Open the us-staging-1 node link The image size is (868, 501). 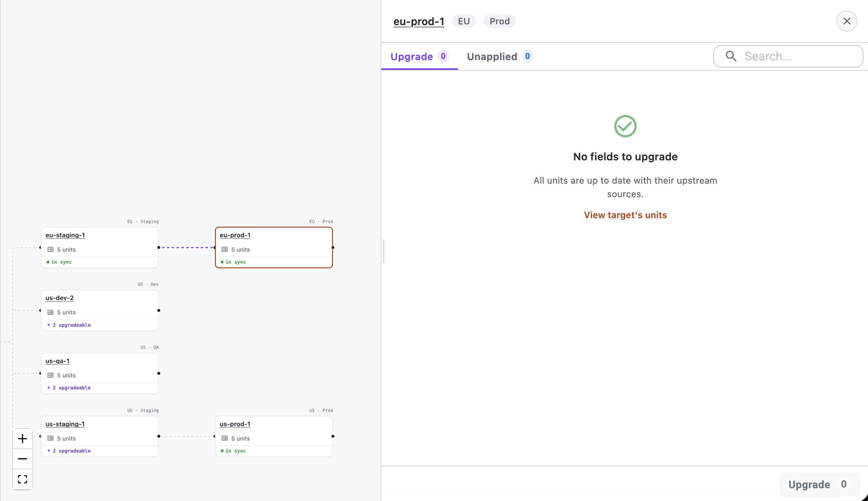(65, 424)
